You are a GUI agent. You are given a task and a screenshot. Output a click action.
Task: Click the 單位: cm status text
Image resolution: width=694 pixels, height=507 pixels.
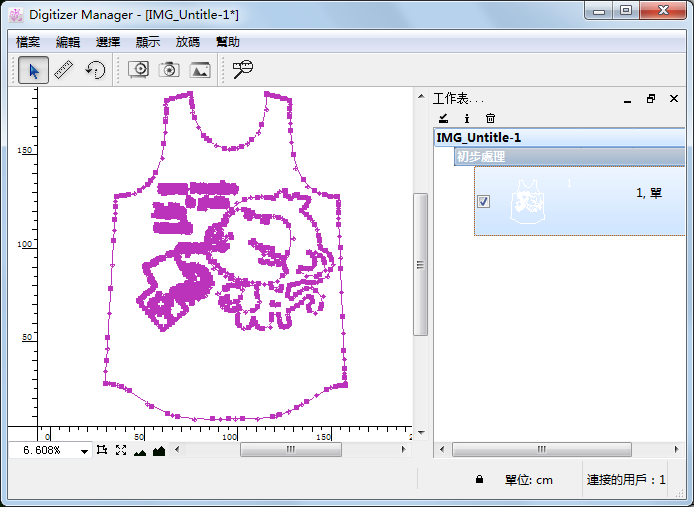tap(528, 480)
